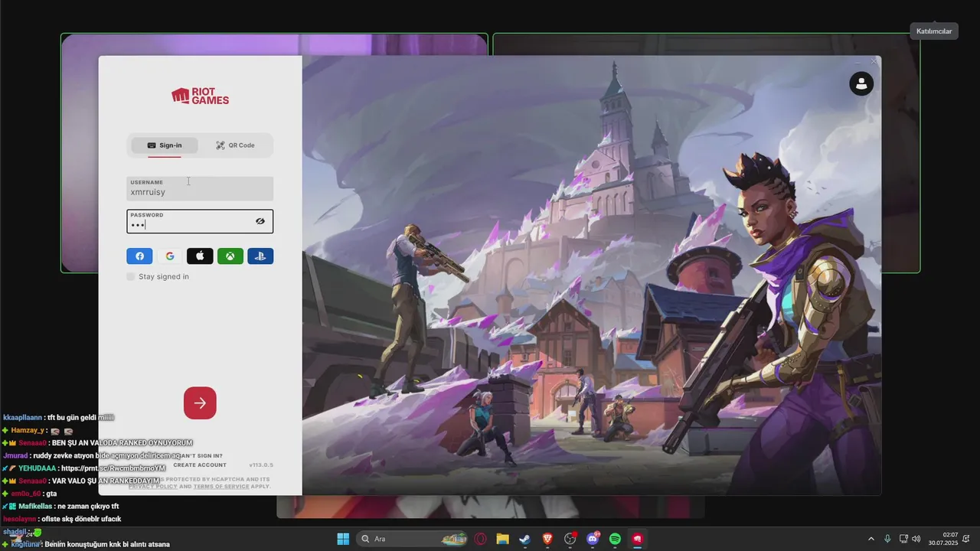Sign in with Xbox
Screen dimensions: 980x551
coord(230,256)
